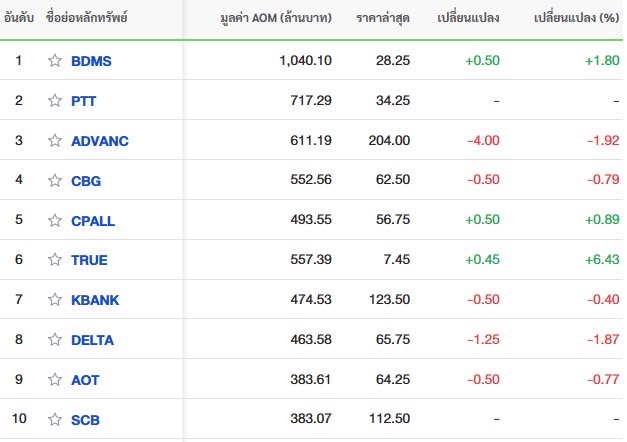627x442 pixels.
Task: Go to the ADVANC symbol link
Action: [x=100, y=141]
